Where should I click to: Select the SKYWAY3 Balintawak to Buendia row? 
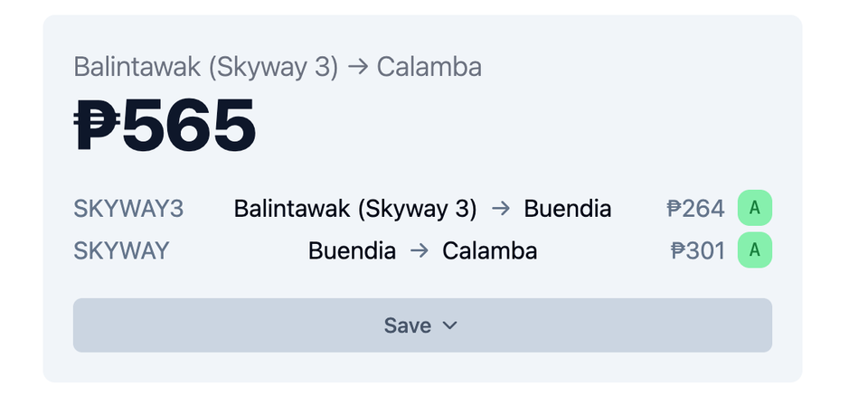[x=422, y=209]
